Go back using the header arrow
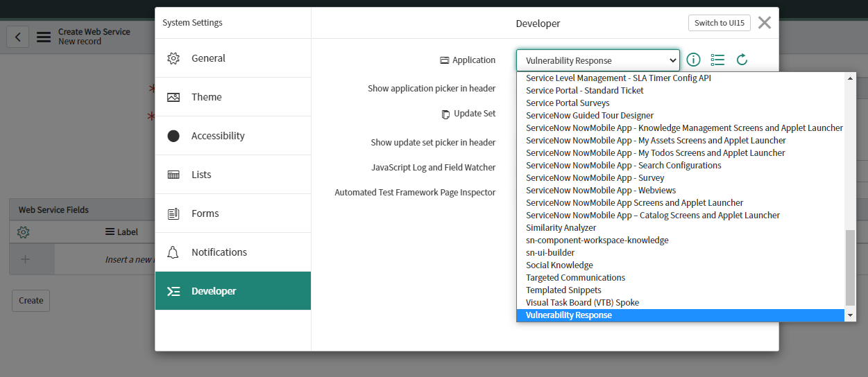 tap(18, 37)
